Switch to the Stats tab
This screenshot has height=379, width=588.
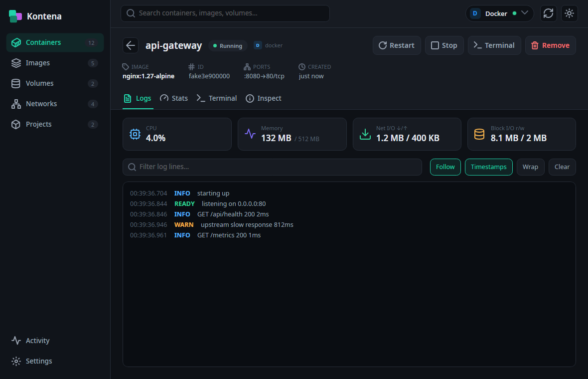point(174,98)
